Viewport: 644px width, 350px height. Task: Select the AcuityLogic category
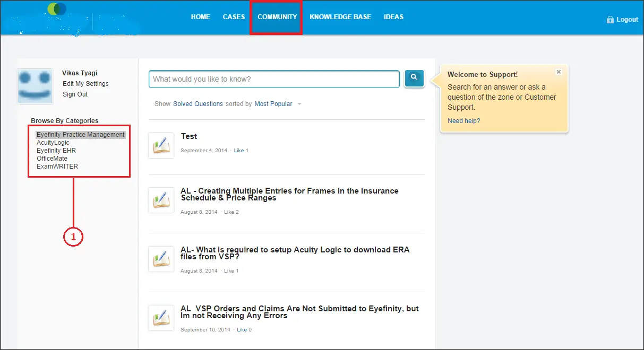coord(53,142)
